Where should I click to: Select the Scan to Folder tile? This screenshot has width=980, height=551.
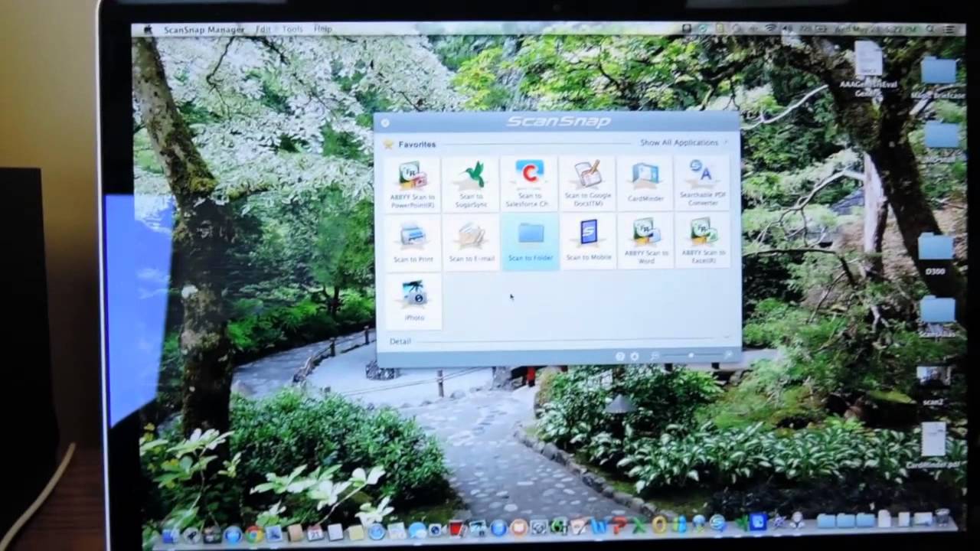coord(530,241)
